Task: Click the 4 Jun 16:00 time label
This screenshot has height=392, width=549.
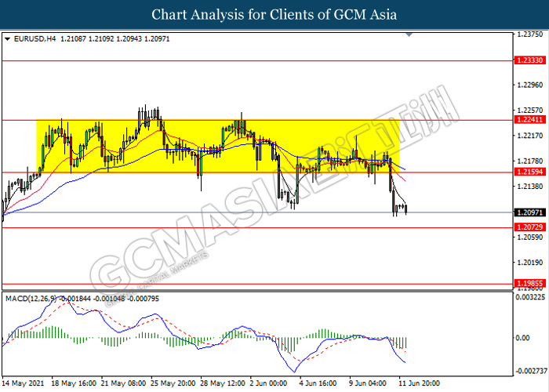Action: point(318,383)
